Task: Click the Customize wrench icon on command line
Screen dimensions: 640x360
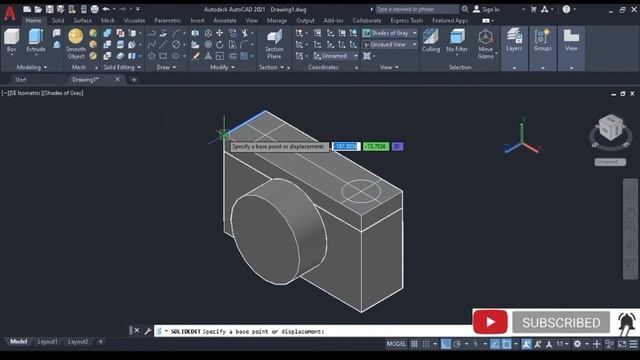Action: pyautogui.click(x=147, y=331)
